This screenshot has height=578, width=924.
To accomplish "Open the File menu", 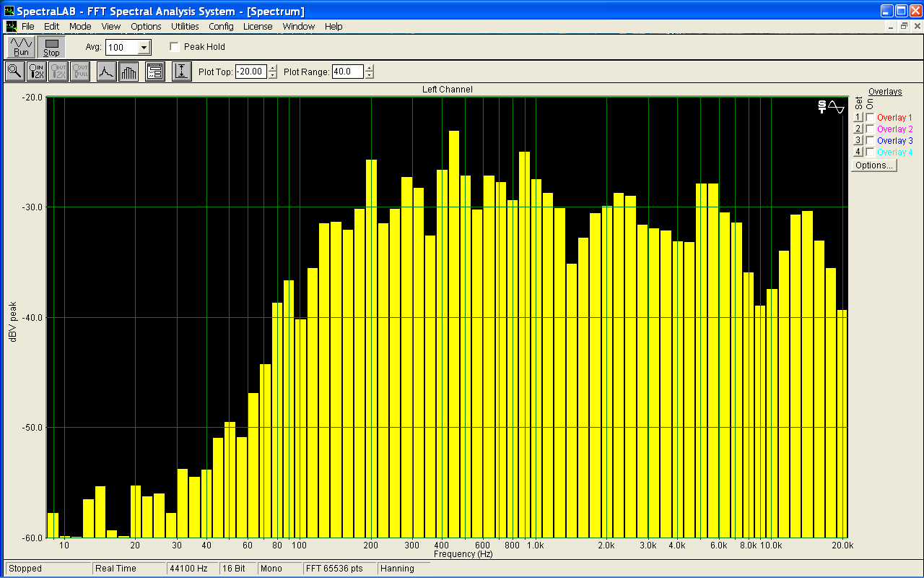I will tap(27, 26).
